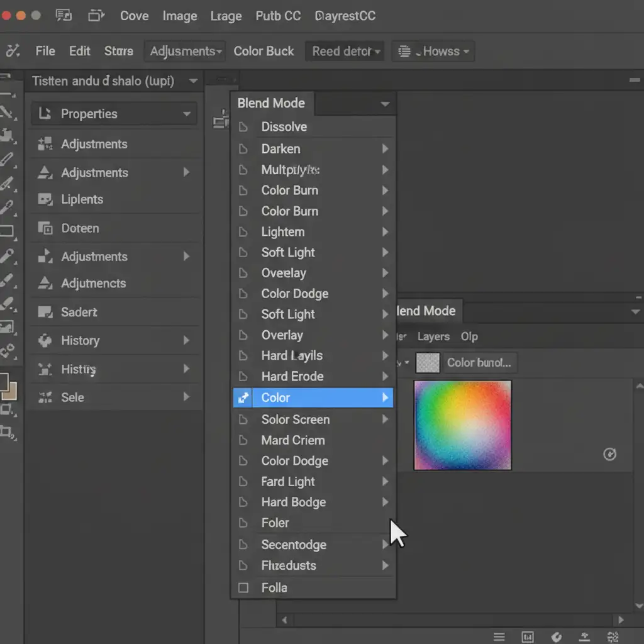Click the hamburger menu icon in bottom bar
Viewport: 644px width, 644px height.
499,636
